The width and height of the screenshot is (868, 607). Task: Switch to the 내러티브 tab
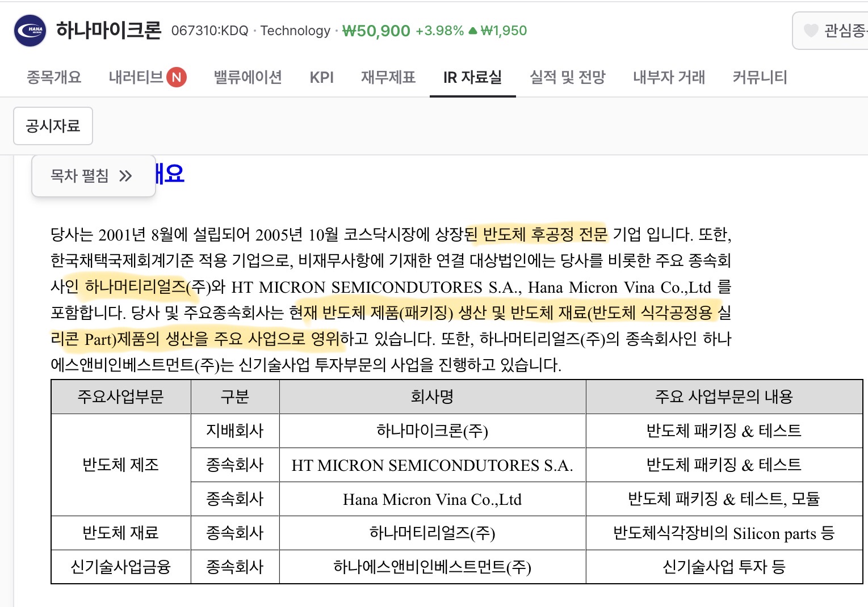click(x=136, y=77)
